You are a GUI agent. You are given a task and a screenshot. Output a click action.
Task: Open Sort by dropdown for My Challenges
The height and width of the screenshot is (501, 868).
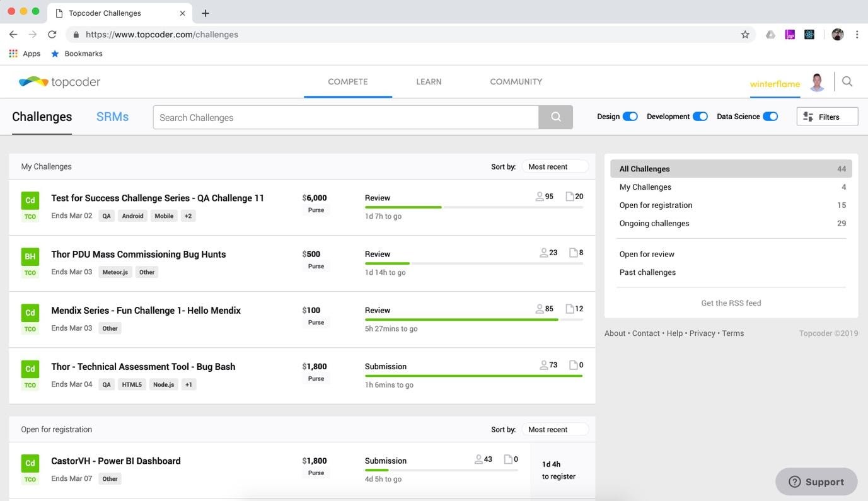pos(555,166)
